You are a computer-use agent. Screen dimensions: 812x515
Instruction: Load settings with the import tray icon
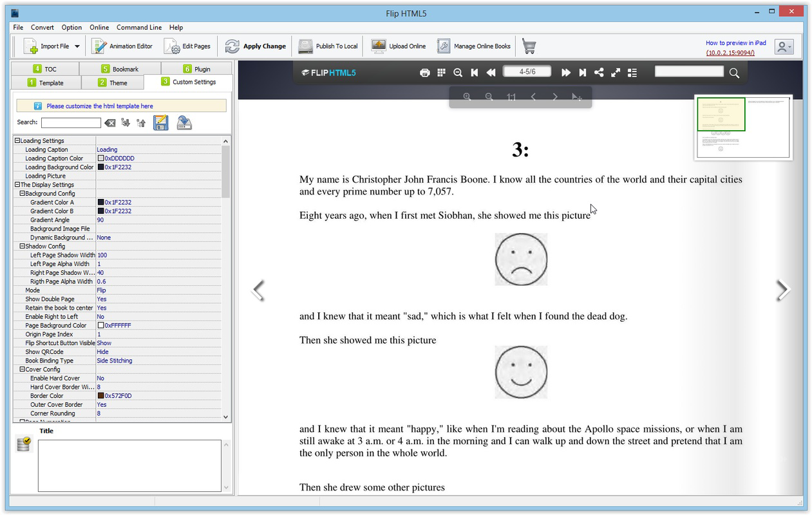click(184, 123)
